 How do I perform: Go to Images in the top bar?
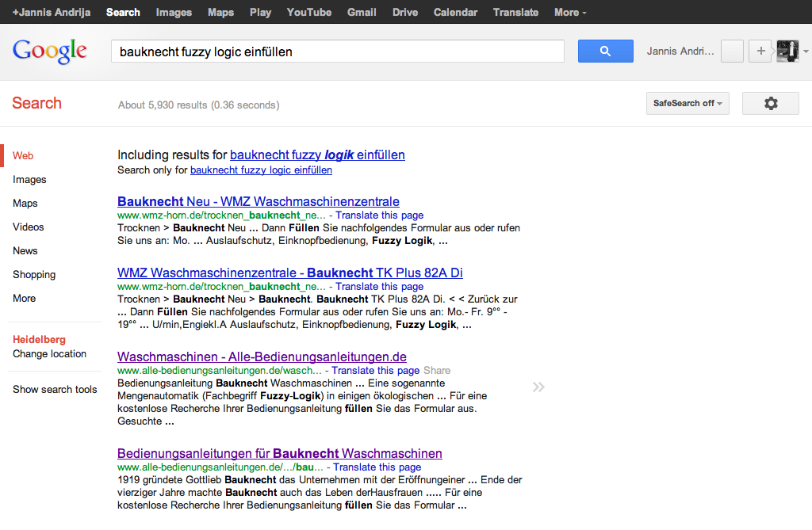[174, 12]
